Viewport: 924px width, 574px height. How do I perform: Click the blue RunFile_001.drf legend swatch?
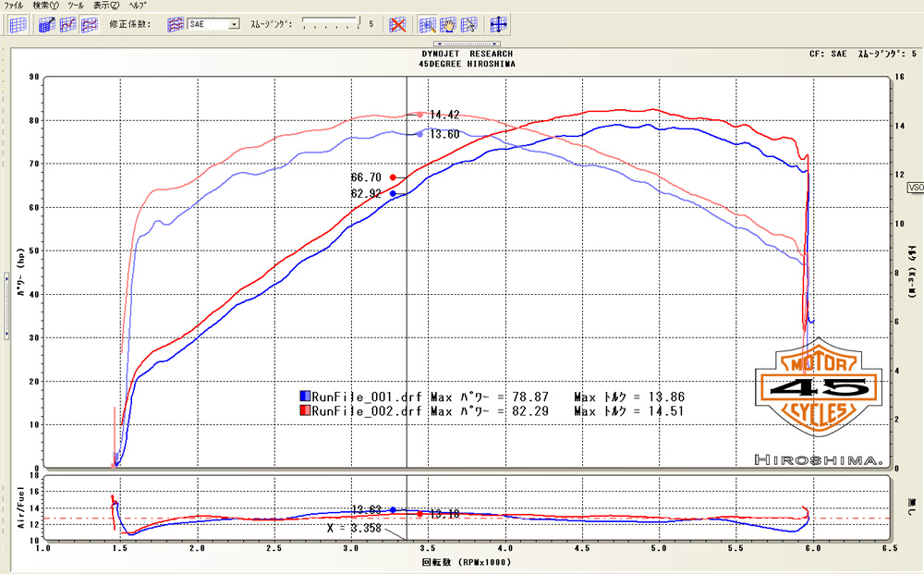pyautogui.click(x=305, y=397)
